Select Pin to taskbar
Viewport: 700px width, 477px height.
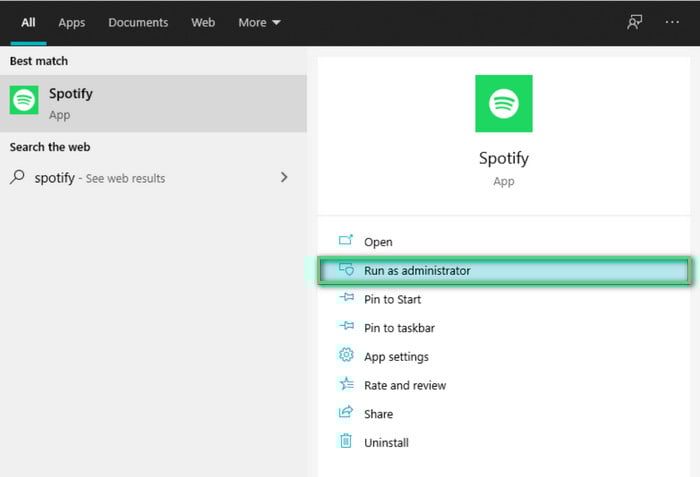504,328
